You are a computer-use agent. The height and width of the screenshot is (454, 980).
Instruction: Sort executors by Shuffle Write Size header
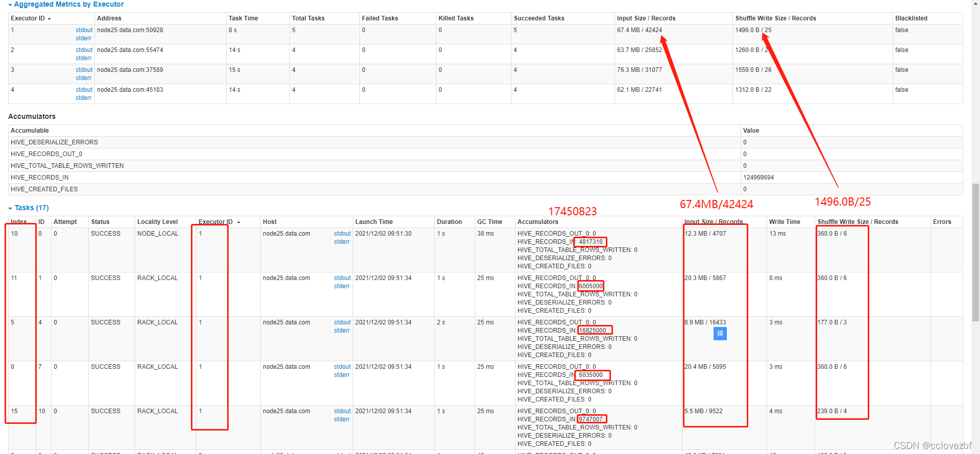(x=776, y=18)
